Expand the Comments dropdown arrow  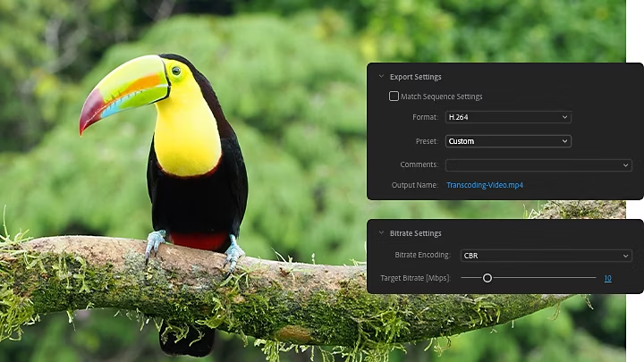click(x=625, y=165)
